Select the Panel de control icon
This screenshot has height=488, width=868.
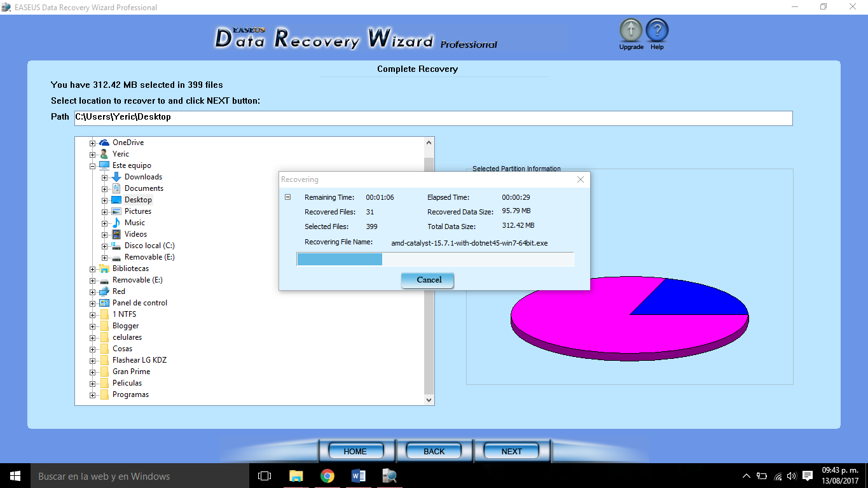tap(104, 303)
